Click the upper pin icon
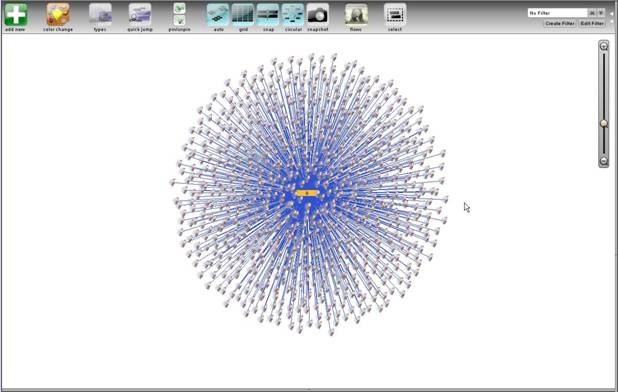Image resolution: width=618 pixels, height=392 pixels. click(x=179, y=8)
